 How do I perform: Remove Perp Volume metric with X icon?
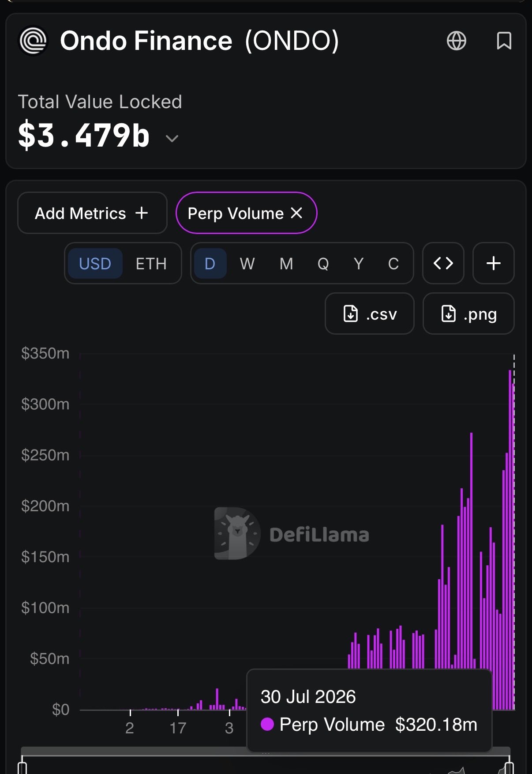(x=297, y=213)
